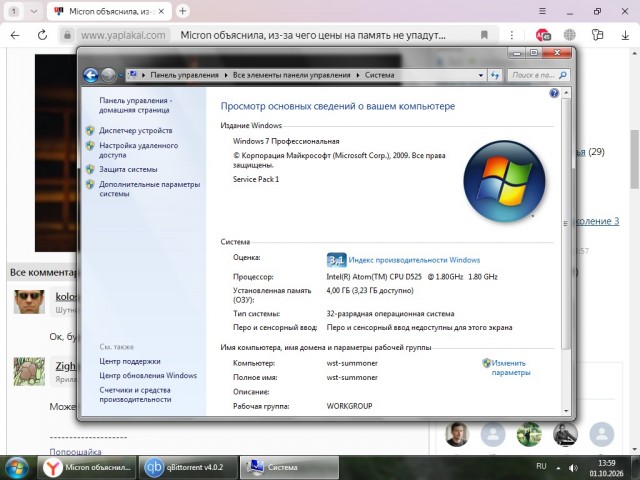The height and width of the screenshot is (480, 640).
Task: Click the padlock site security icon
Action: (67, 36)
